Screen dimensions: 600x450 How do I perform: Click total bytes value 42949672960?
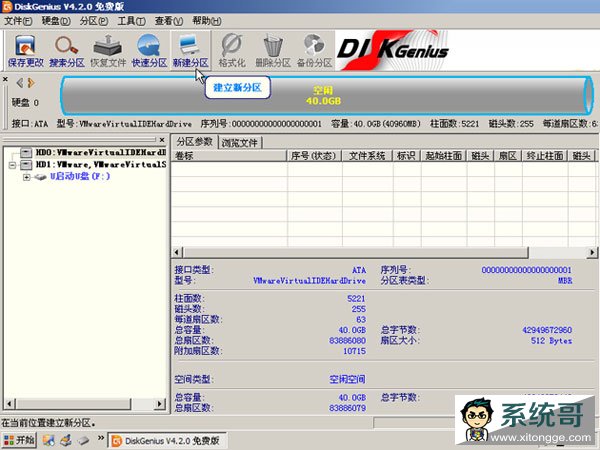[x=547, y=330]
